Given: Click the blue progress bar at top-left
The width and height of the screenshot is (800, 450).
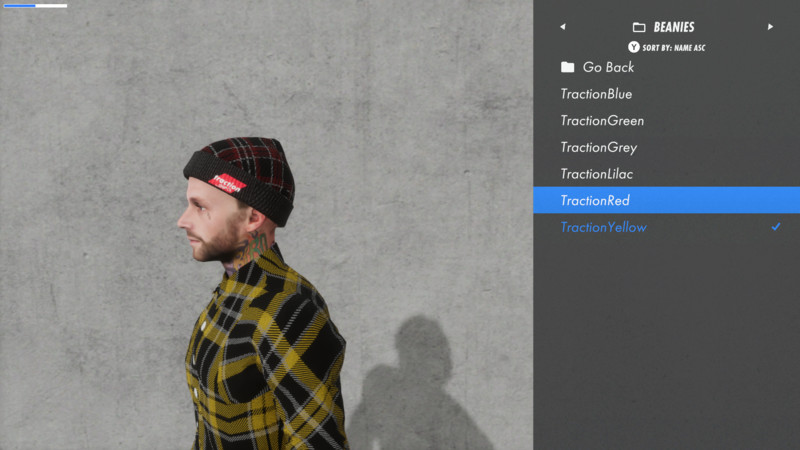Looking at the screenshot, I should coord(35,6).
